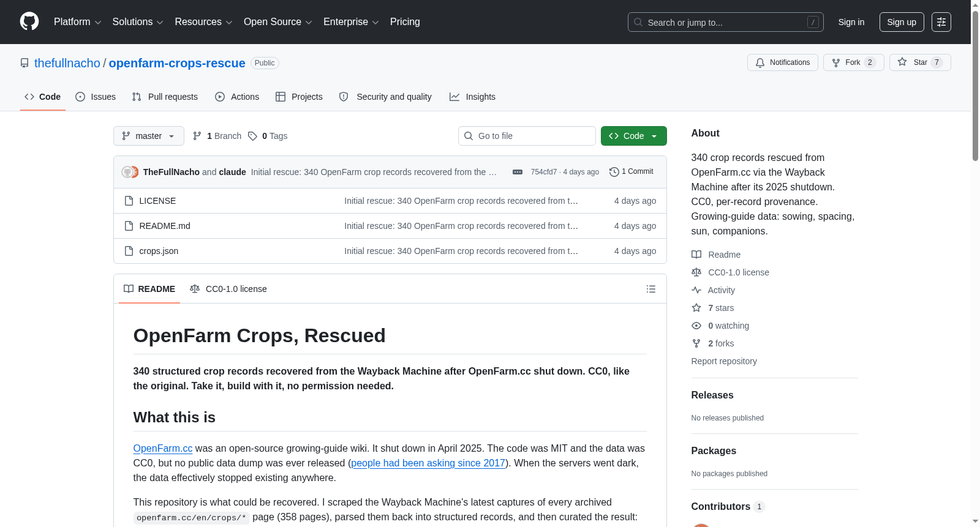Expand the Resources menu
980x527 pixels.
coord(203,22)
